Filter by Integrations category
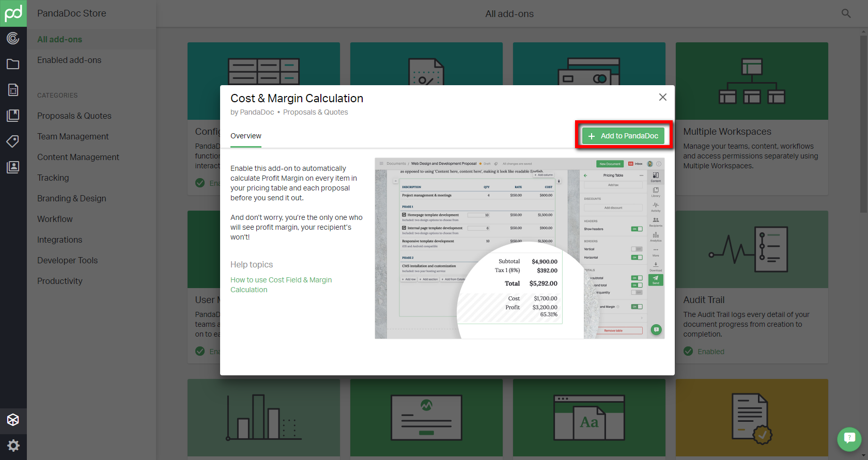 59,240
